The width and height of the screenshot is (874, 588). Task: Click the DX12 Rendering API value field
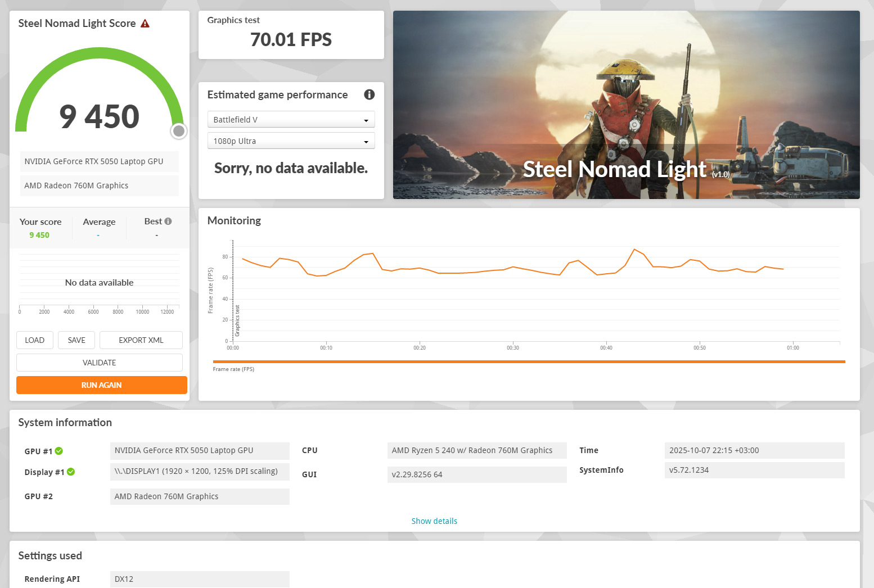(x=200, y=579)
